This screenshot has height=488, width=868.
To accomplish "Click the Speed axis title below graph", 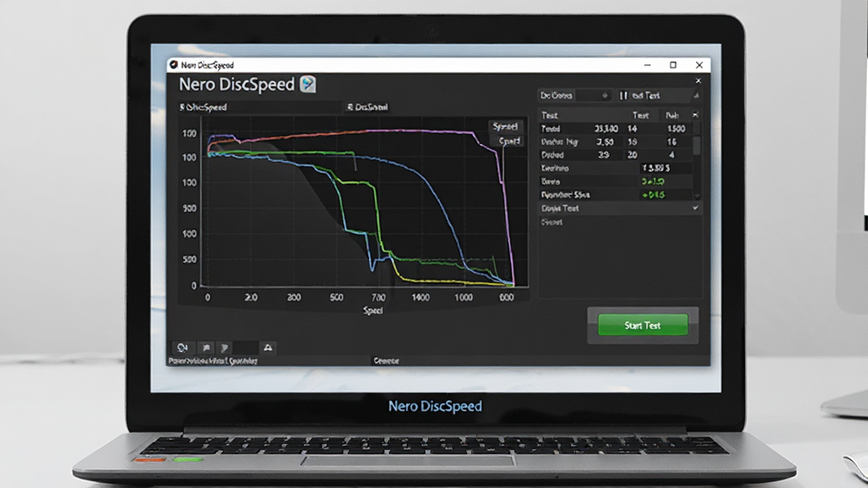I will click(373, 310).
